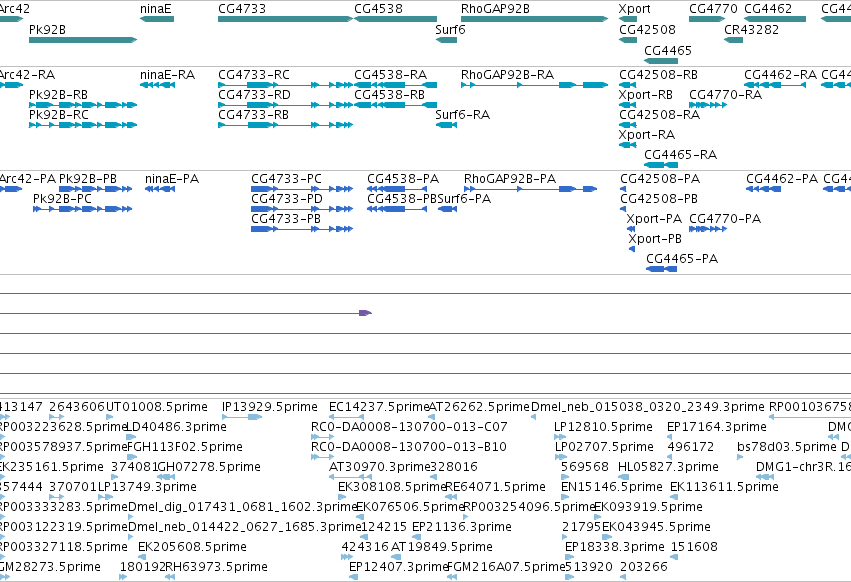Click the CG4462-RA transcript
Screen dimensions: 851x582
tap(775, 85)
